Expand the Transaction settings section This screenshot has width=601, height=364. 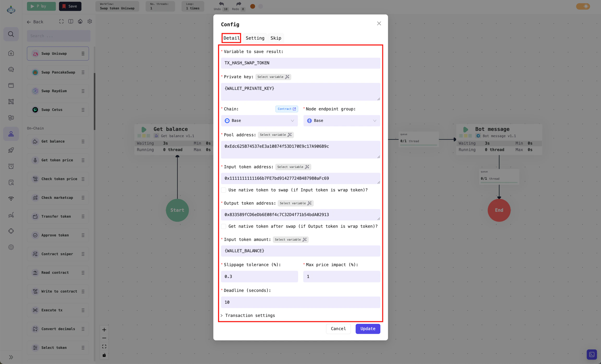pyautogui.click(x=248, y=316)
